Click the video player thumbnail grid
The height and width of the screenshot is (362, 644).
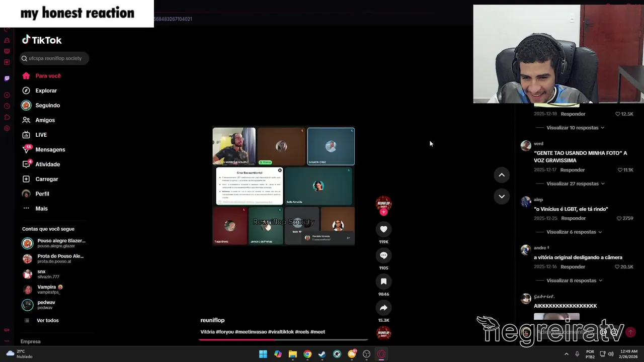coord(283,186)
